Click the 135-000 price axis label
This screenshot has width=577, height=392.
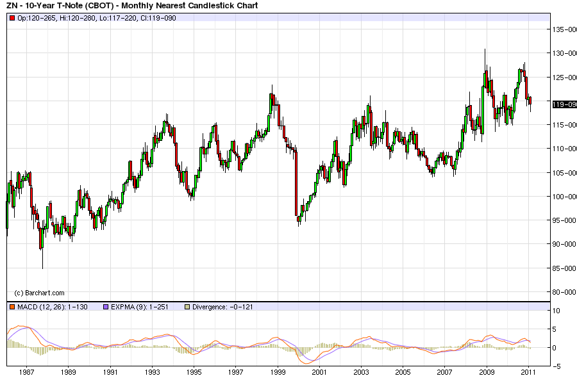click(x=564, y=29)
